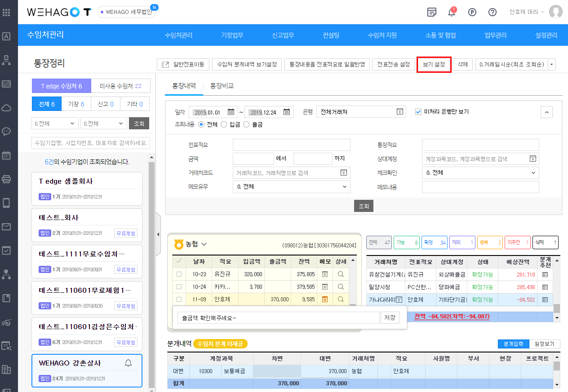Switch to the 통장비교 tab

click(x=222, y=86)
